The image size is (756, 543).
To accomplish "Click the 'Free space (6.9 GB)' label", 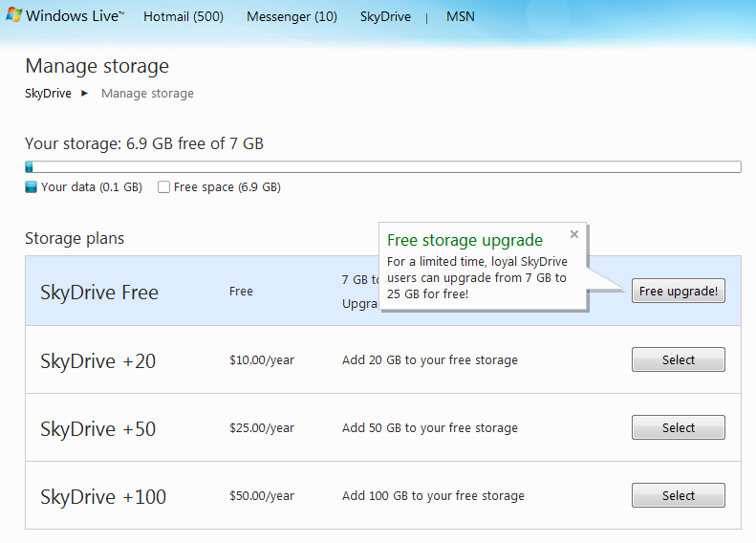I will [227, 187].
